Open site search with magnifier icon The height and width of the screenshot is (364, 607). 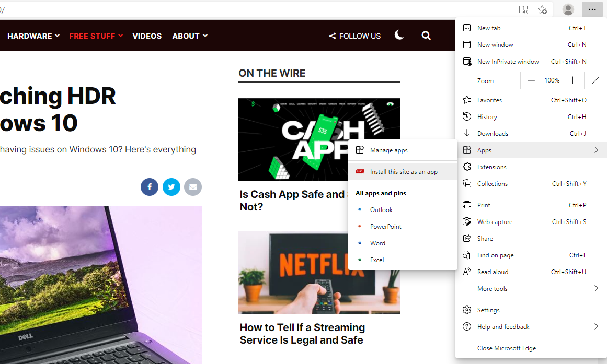click(x=426, y=36)
